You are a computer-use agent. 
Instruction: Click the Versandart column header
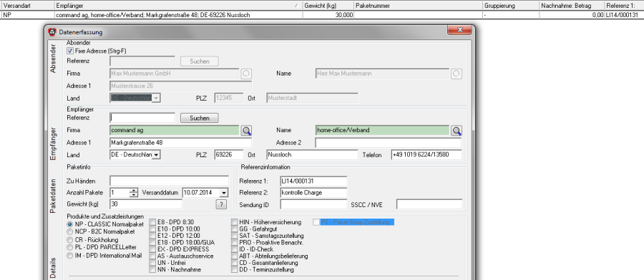[28, 6]
